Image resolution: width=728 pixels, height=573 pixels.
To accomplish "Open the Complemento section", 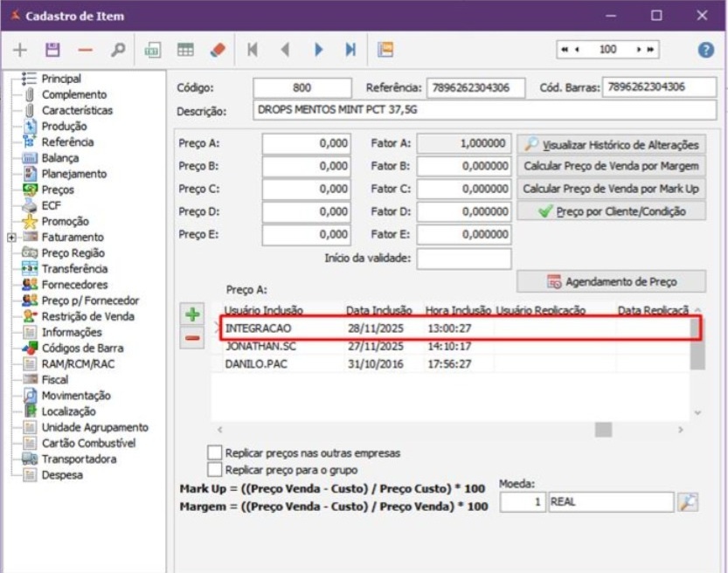I will (74, 94).
